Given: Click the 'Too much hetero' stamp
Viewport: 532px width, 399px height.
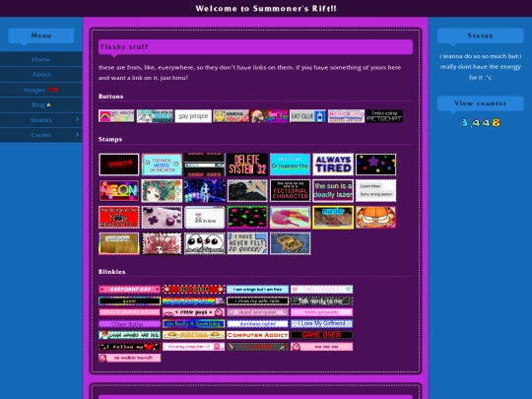Looking at the screenshot, I should 162,165.
